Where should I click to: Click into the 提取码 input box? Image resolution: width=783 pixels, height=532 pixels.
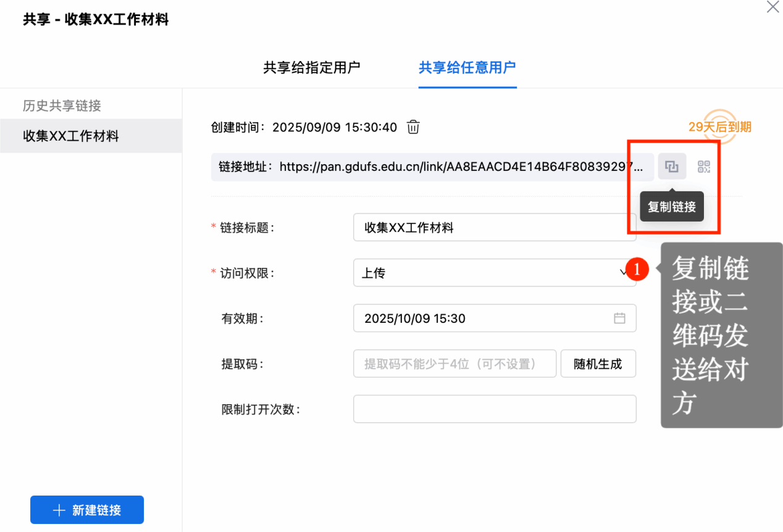point(454,364)
